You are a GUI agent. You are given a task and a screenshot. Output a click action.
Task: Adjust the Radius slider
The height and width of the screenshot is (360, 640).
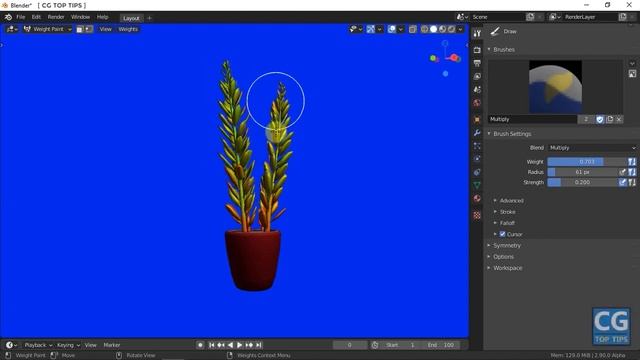(582, 172)
